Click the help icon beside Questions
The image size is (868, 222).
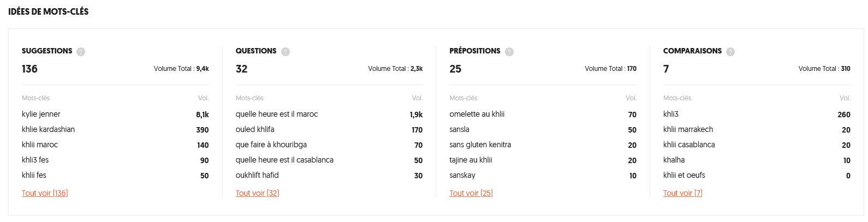click(x=286, y=52)
